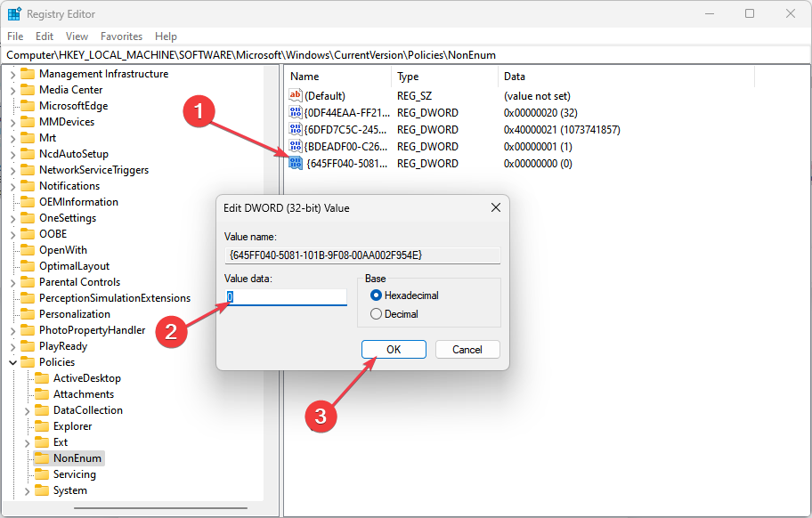Click the (value not set) data cell
The height and width of the screenshot is (518, 812).
pyautogui.click(x=537, y=96)
